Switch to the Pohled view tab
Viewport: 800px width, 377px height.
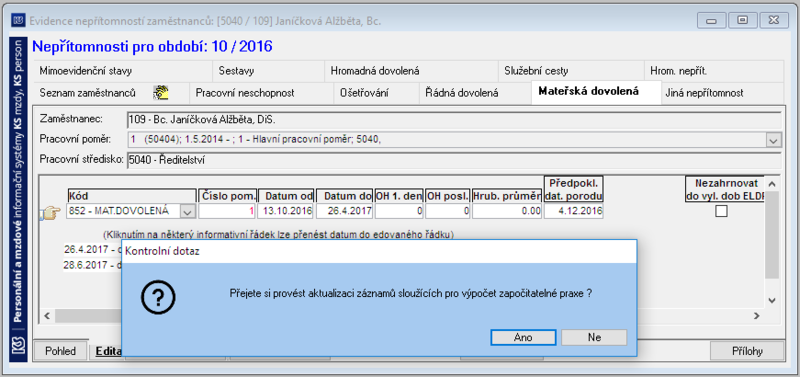point(60,351)
